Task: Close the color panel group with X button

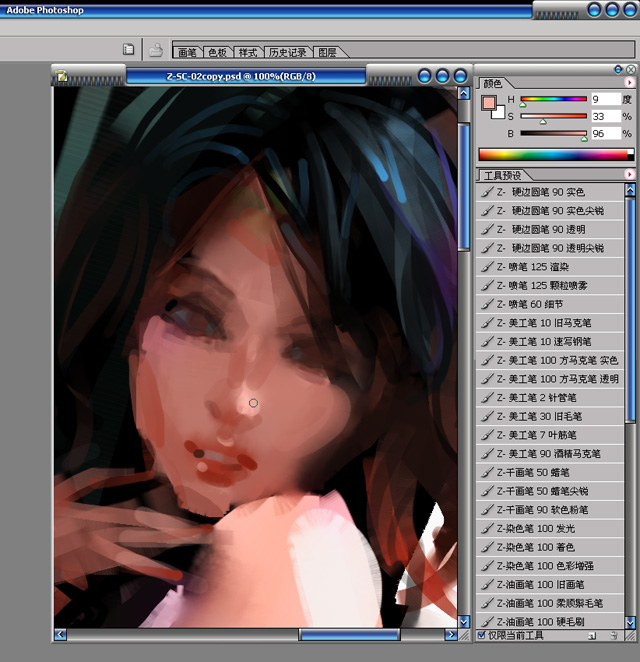Action: click(x=631, y=69)
